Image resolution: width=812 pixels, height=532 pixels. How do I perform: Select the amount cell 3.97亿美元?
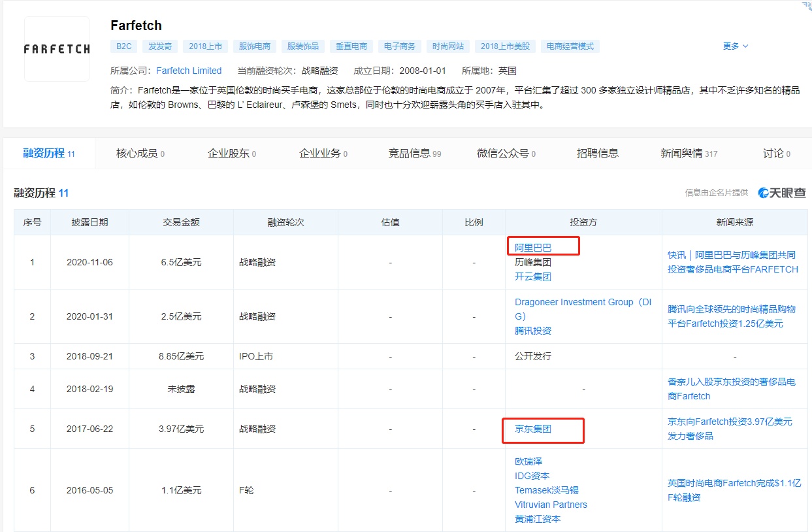click(182, 429)
